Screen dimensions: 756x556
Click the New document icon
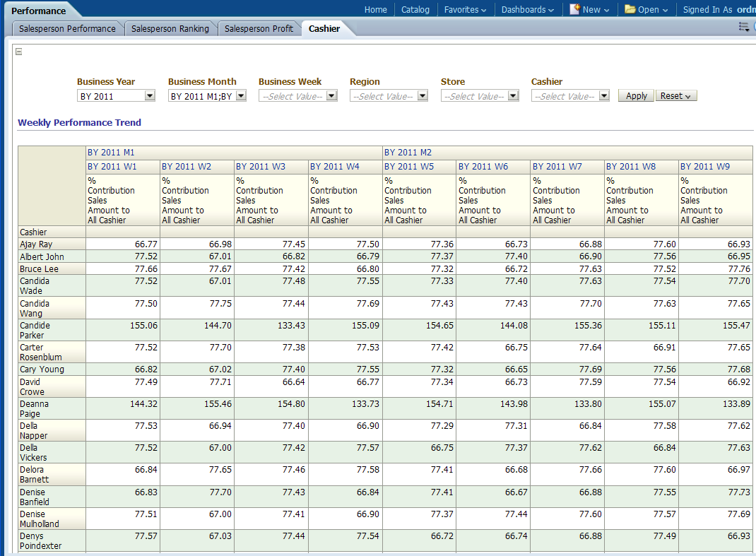click(x=575, y=9)
